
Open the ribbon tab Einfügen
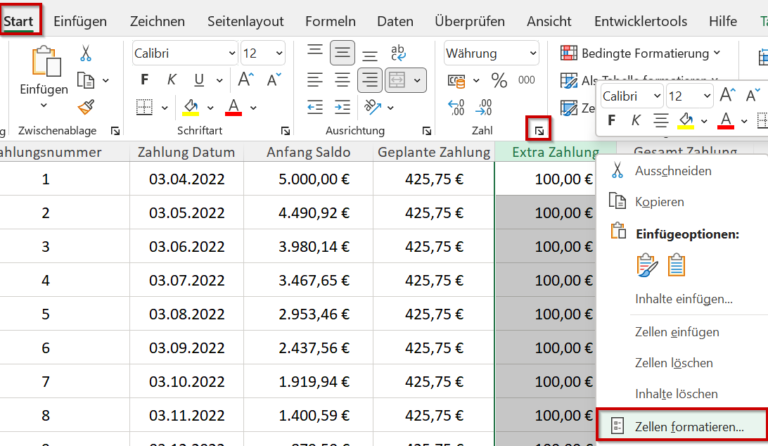pos(80,21)
